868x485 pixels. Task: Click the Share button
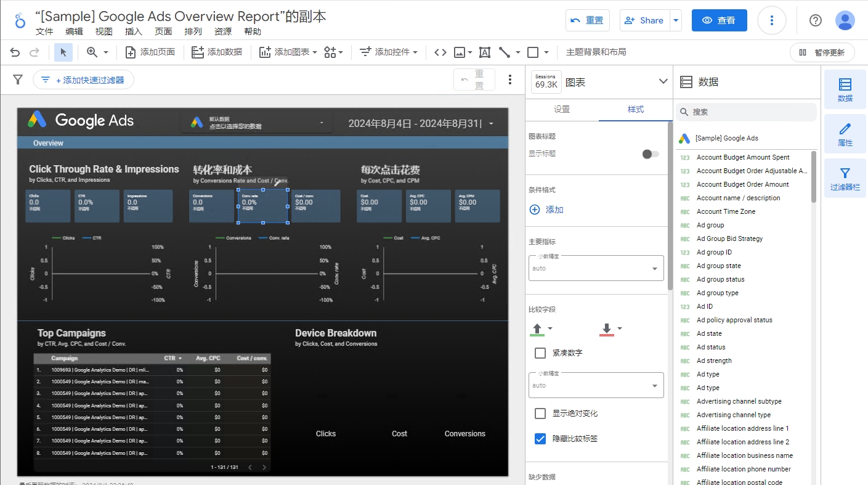645,20
